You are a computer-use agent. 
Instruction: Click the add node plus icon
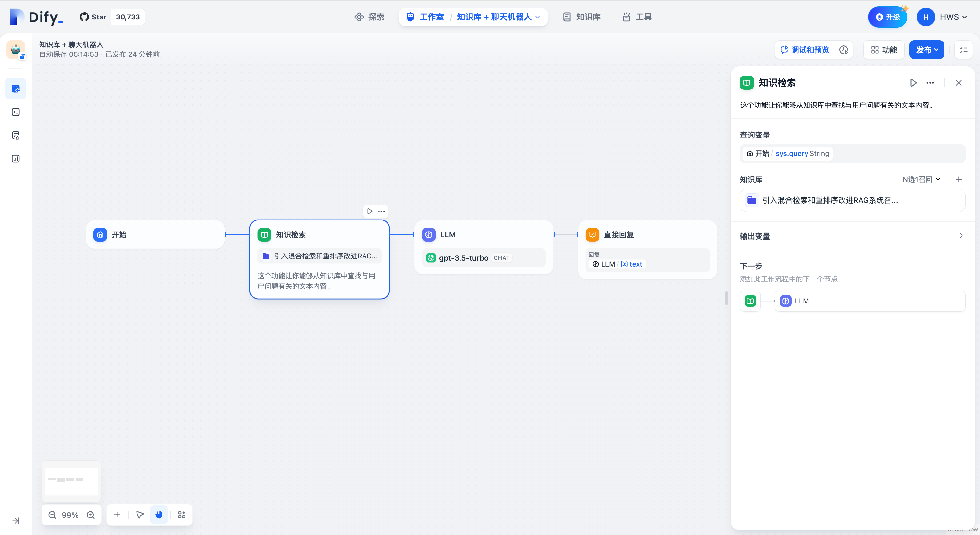pyautogui.click(x=117, y=515)
